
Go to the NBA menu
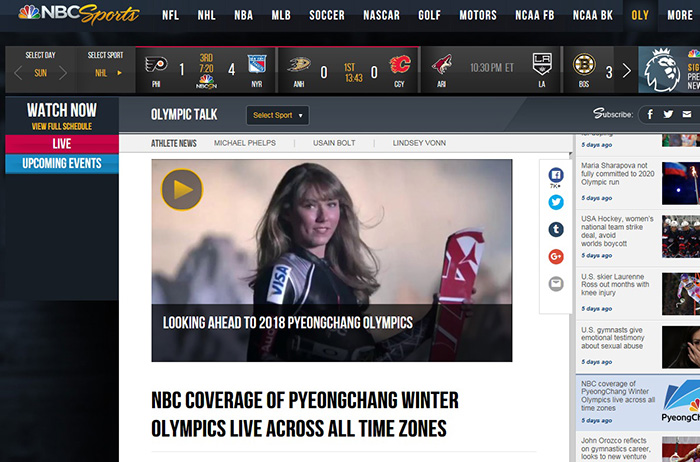[243, 15]
